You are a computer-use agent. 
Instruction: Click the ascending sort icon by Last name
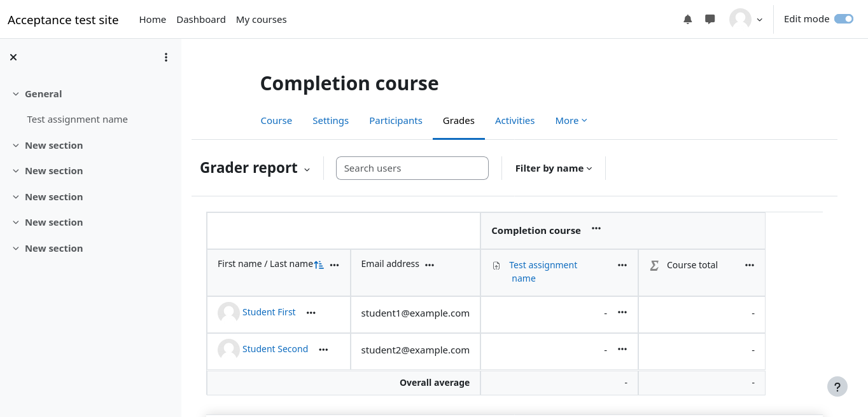[319, 265]
